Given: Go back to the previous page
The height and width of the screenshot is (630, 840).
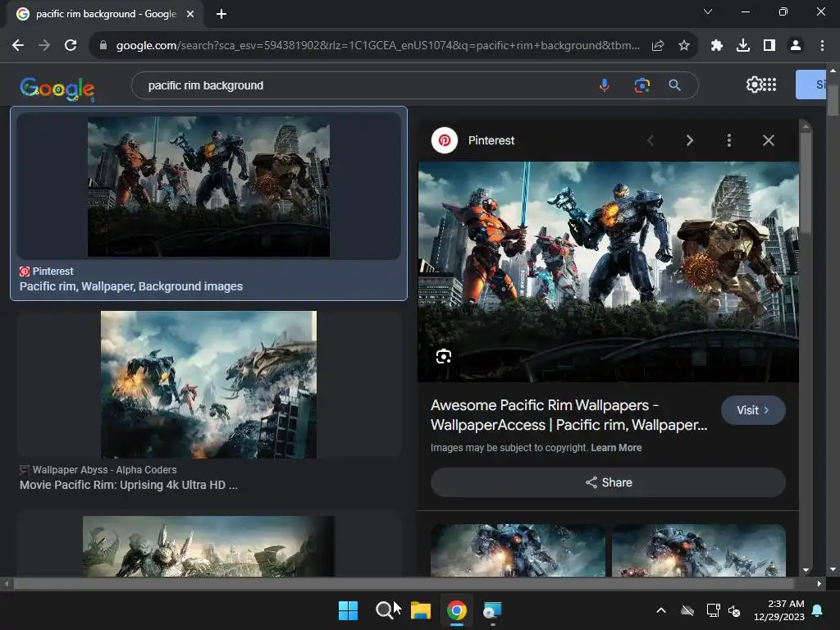Looking at the screenshot, I should pyautogui.click(x=18, y=46).
